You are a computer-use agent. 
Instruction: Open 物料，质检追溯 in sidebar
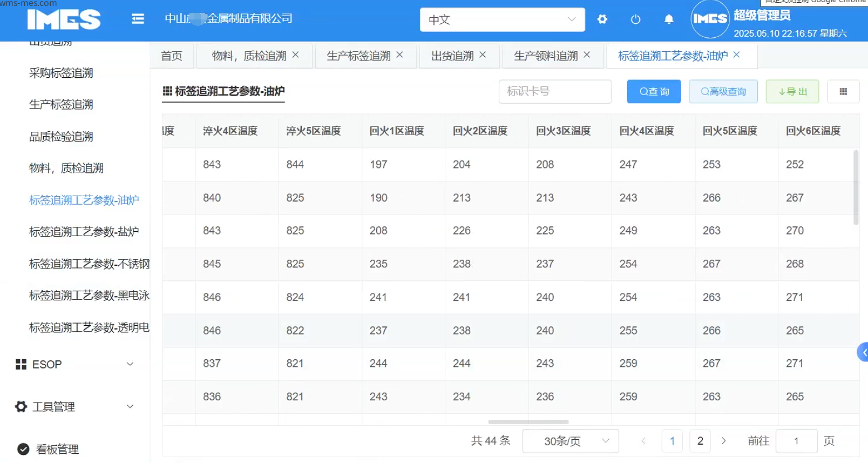tap(66, 168)
